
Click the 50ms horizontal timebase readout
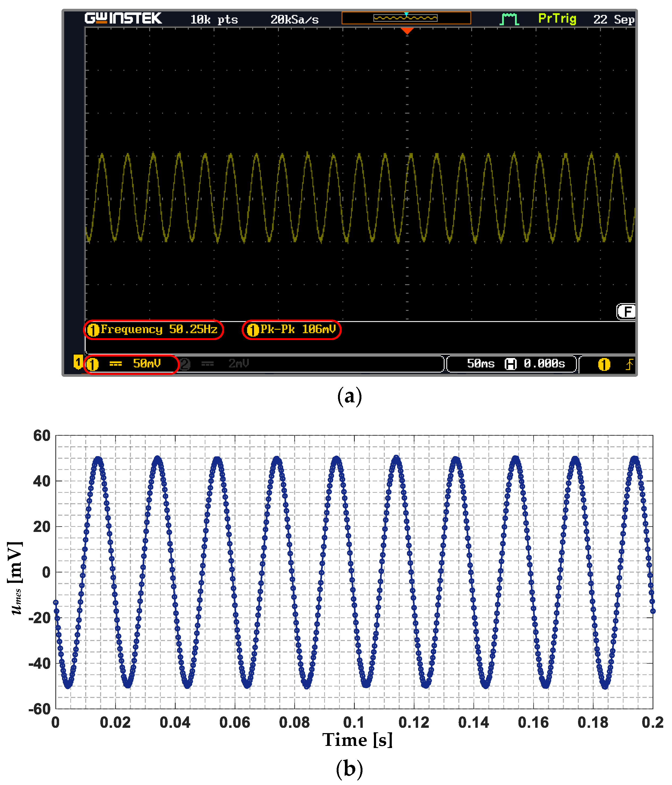481,364
